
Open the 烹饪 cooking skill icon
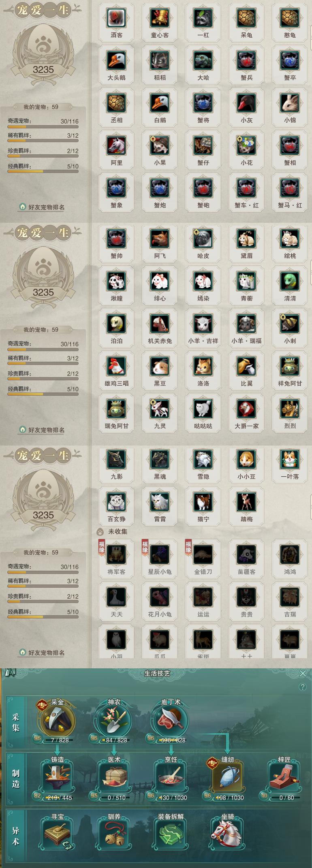tap(171, 777)
